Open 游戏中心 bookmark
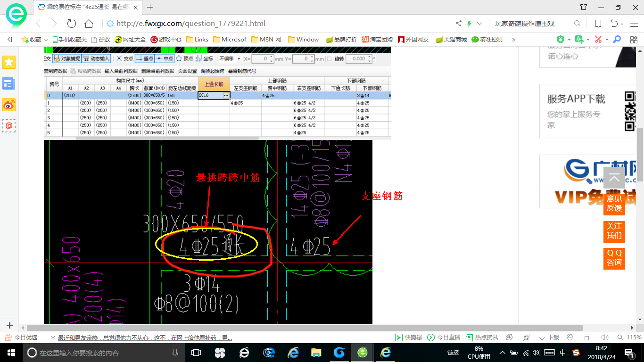 click(166, 40)
